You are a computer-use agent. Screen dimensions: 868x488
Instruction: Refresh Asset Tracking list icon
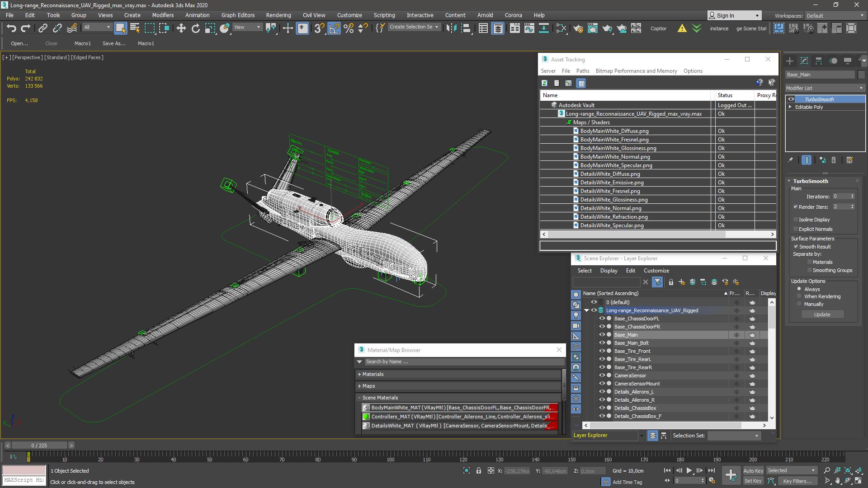pos(544,83)
